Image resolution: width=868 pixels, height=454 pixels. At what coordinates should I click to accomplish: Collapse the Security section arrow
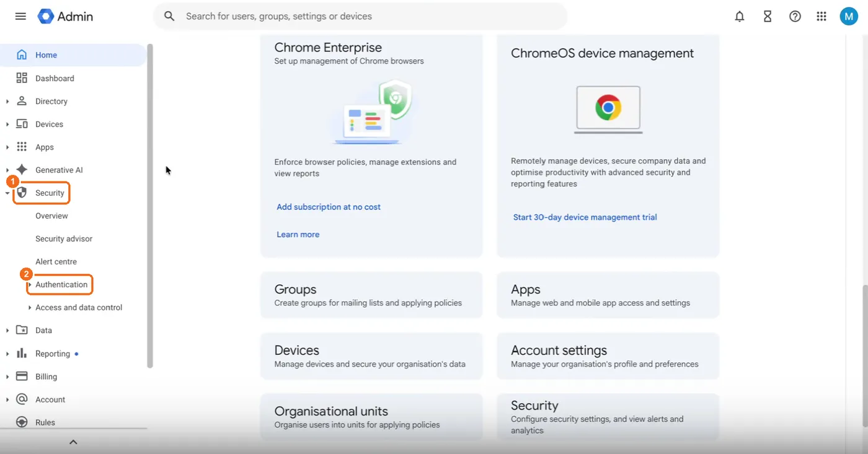point(7,193)
